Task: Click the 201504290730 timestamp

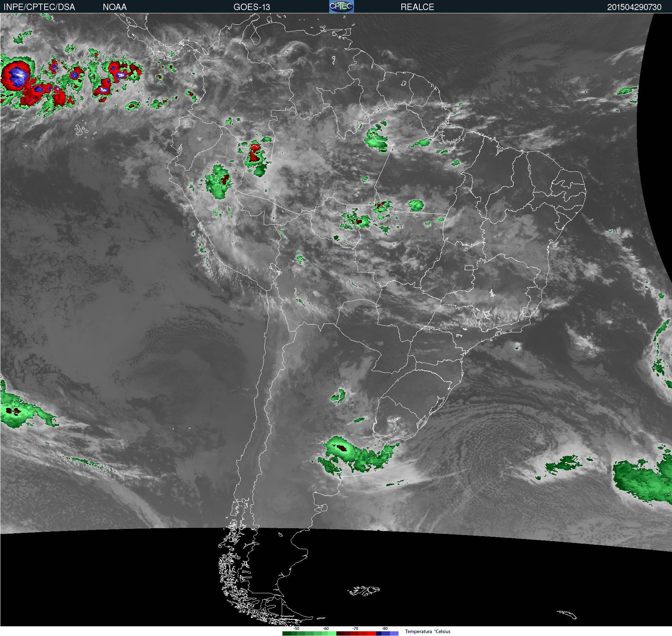Action: (634, 7)
